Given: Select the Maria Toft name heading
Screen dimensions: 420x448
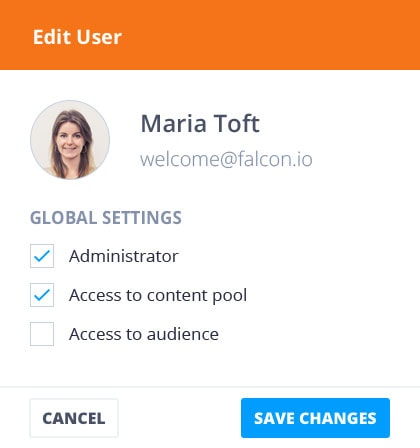Looking at the screenshot, I should click(200, 124).
